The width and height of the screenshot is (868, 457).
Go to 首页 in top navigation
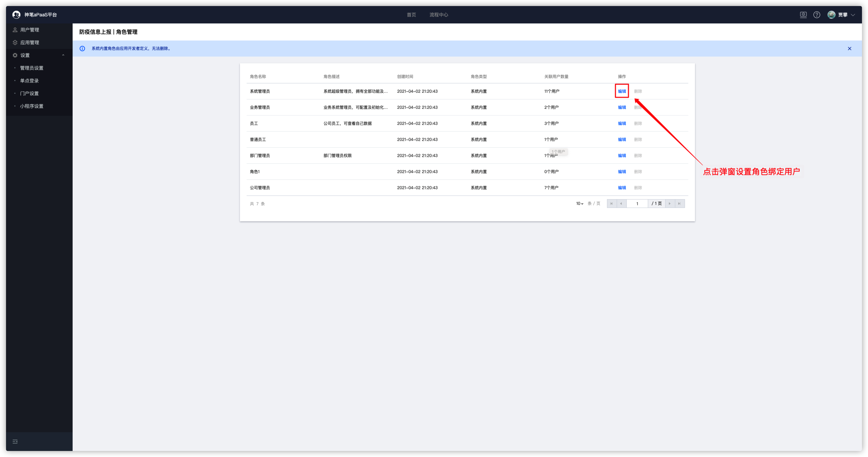pos(411,15)
